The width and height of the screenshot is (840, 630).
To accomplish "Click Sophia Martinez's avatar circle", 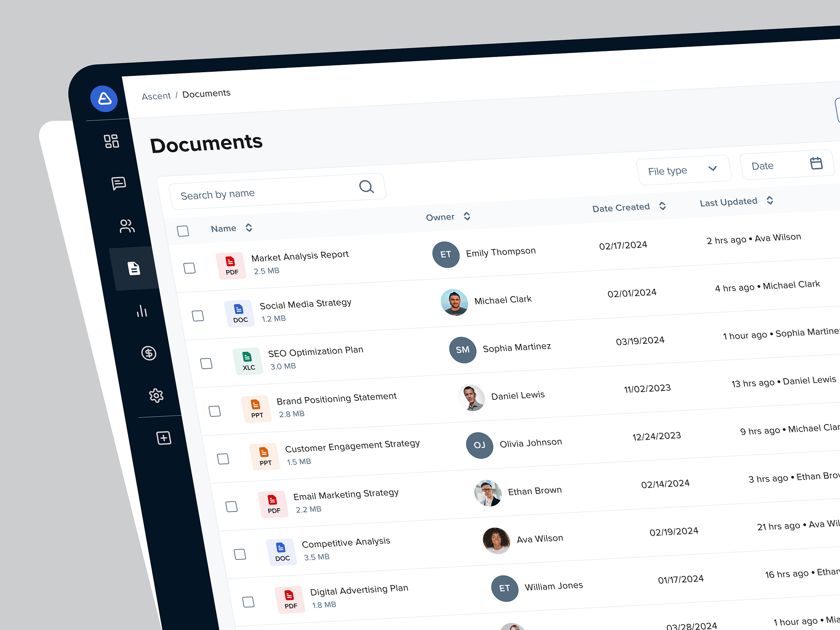I will click(x=462, y=350).
